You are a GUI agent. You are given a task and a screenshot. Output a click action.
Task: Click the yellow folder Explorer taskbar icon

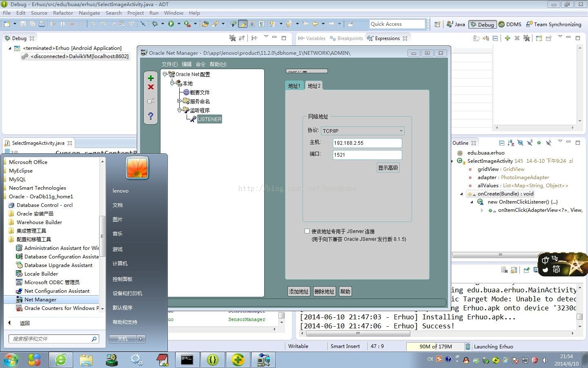[x=86, y=359]
